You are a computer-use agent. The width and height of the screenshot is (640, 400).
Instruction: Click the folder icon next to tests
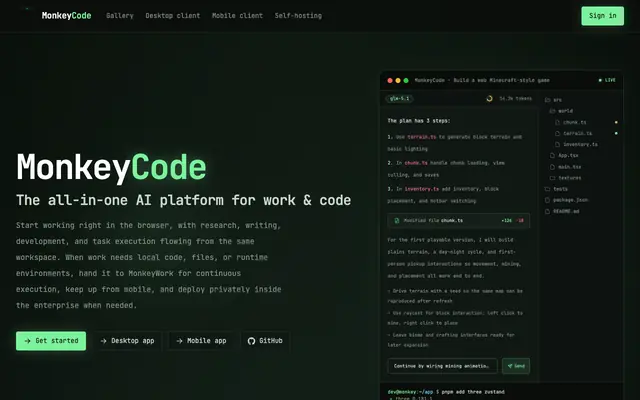[547, 189]
